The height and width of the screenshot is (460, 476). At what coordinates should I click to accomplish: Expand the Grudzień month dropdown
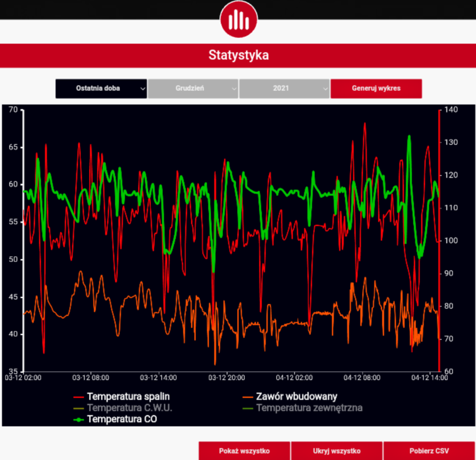point(192,89)
